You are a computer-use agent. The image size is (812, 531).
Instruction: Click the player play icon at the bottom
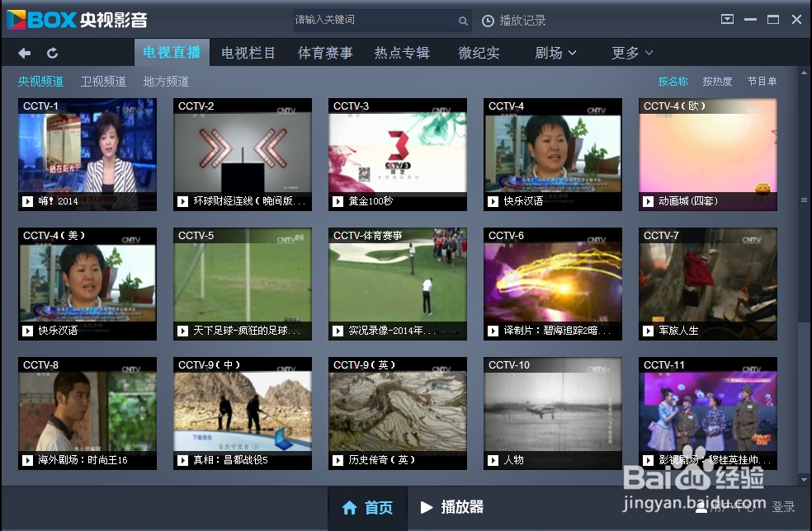click(x=426, y=507)
